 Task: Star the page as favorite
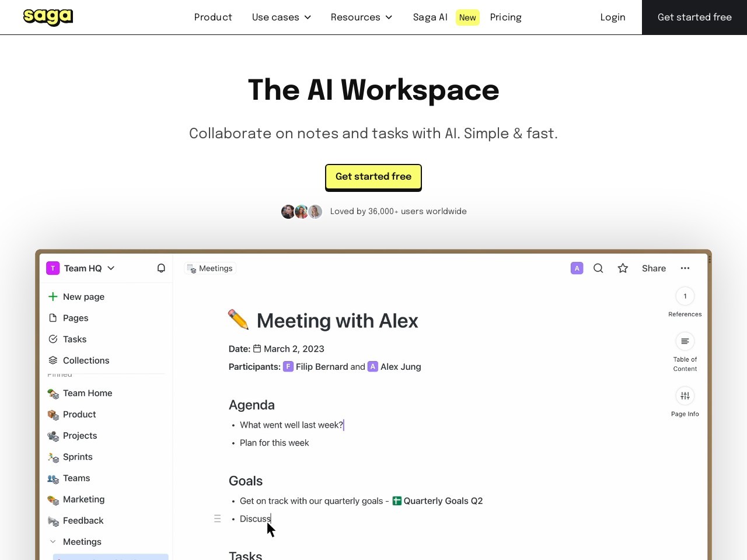[623, 268]
